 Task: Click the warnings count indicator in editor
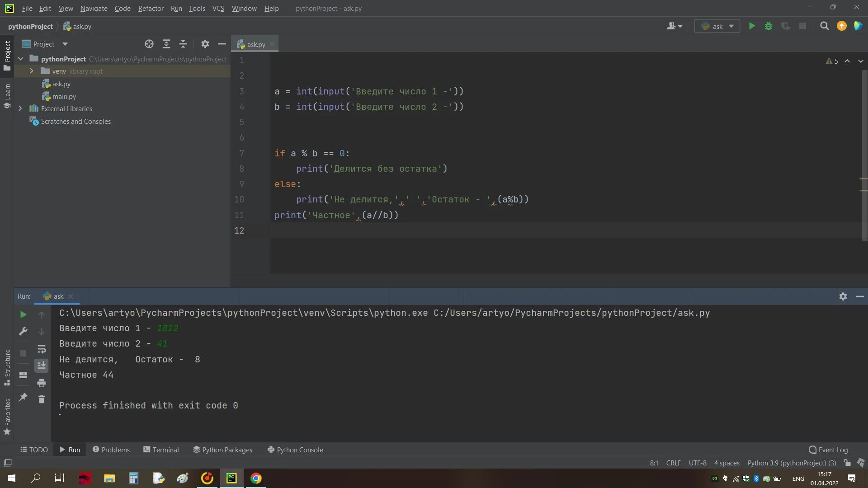832,61
